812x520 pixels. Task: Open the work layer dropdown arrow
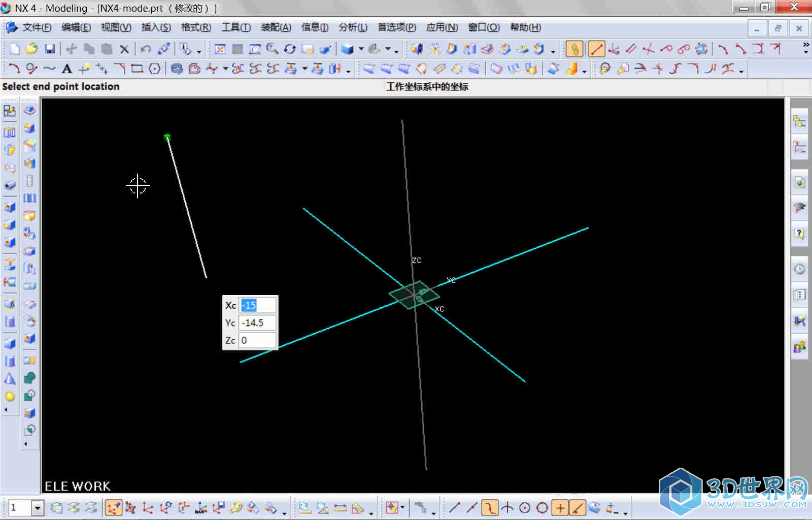(x=38, y=507)
